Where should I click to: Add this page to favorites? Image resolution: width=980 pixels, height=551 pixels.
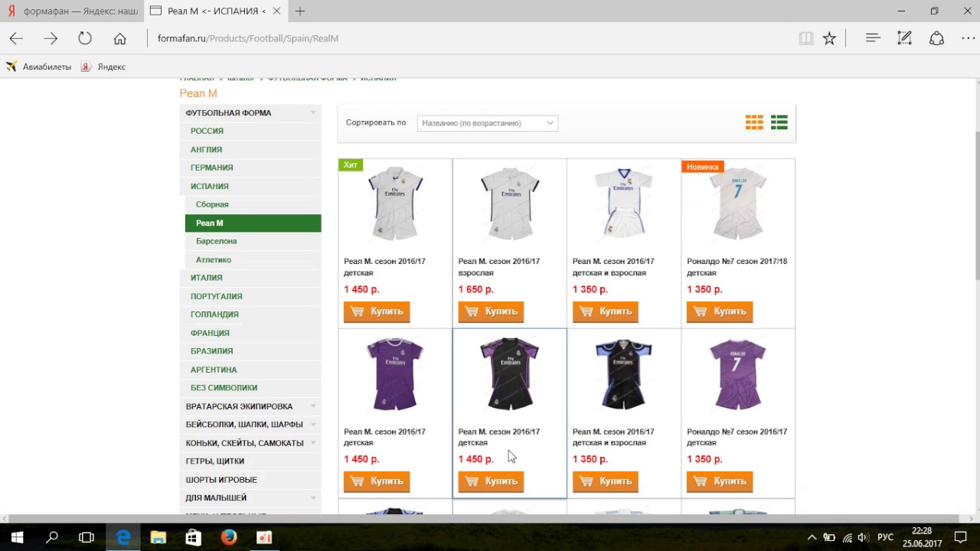pyautogui.click(x=829, y=38)
